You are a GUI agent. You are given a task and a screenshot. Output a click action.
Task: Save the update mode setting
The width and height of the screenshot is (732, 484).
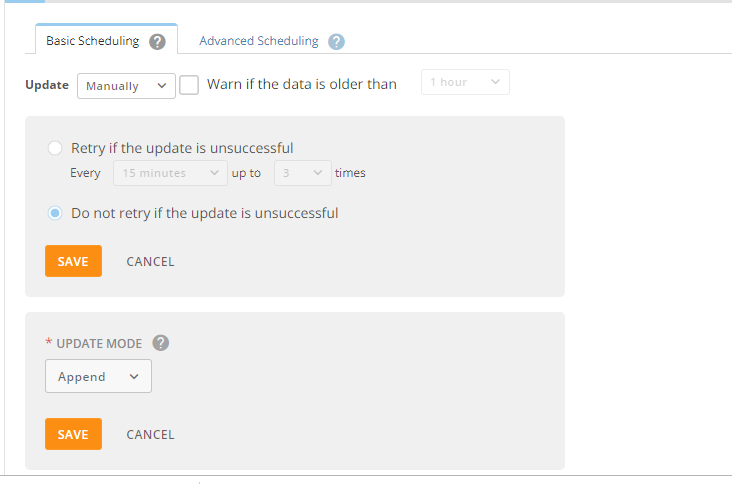pos(73,434)
